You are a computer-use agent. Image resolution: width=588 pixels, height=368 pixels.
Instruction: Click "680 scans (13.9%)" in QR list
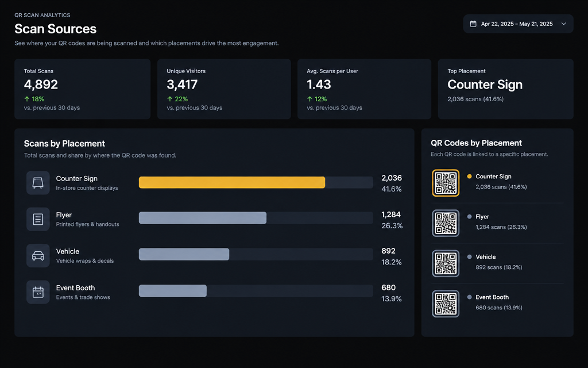tap(499, 308)
